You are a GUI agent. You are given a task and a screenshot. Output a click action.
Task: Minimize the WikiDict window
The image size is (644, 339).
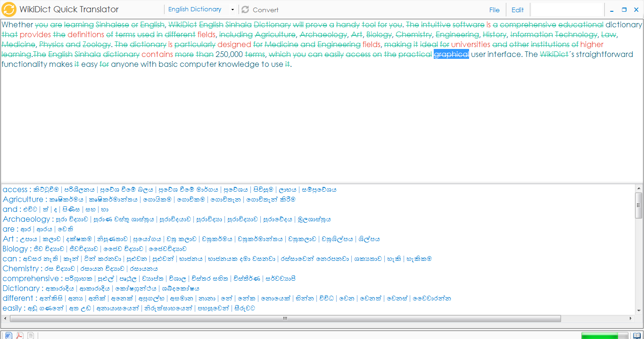612,10
